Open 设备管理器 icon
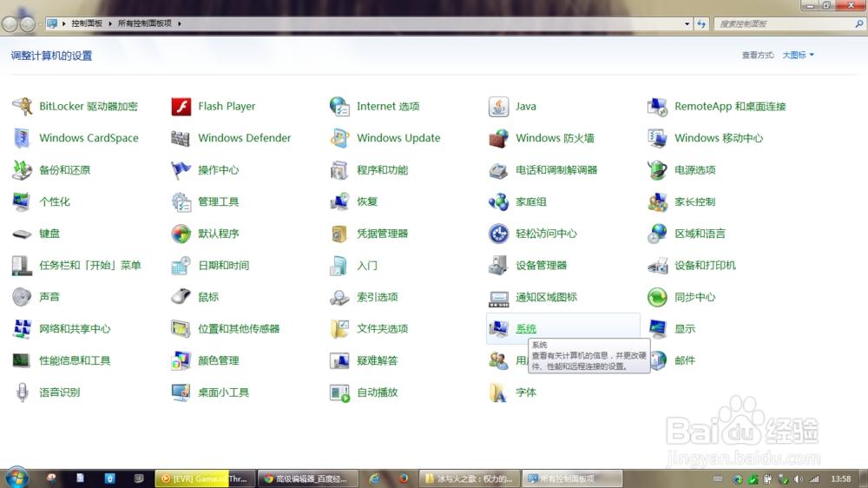 click(x=498, y=266)
